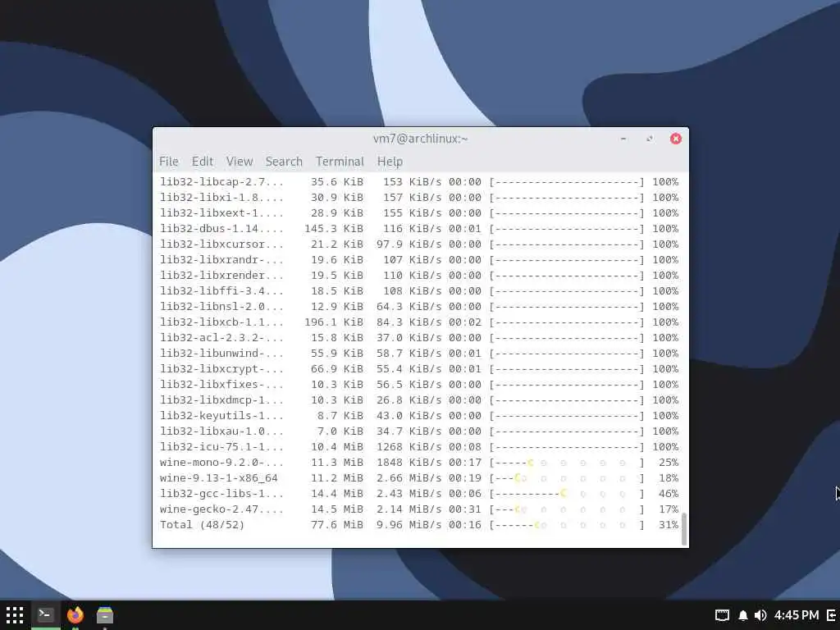Open the Terminal menu
This screenshot has height=630, width=840.
coord(340,162)
